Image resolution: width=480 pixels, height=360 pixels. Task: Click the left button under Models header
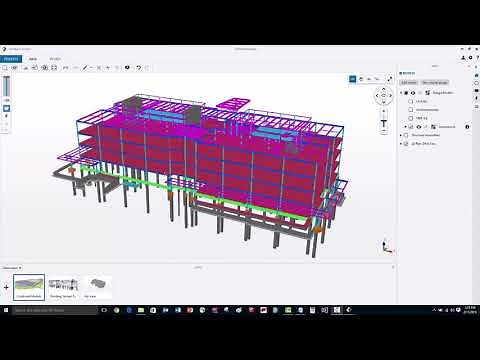click(409, 82)
